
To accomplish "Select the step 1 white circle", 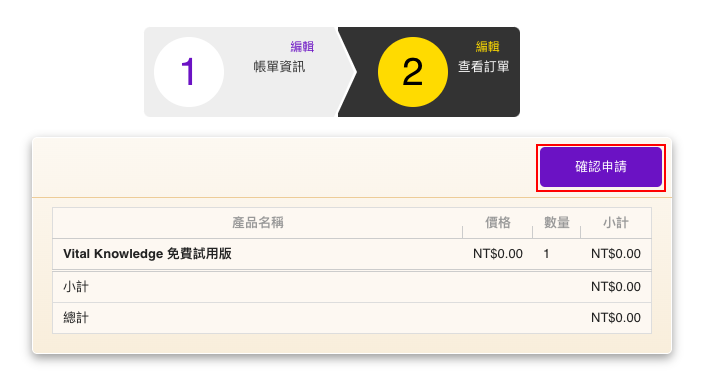I will (x=189, y=72).
